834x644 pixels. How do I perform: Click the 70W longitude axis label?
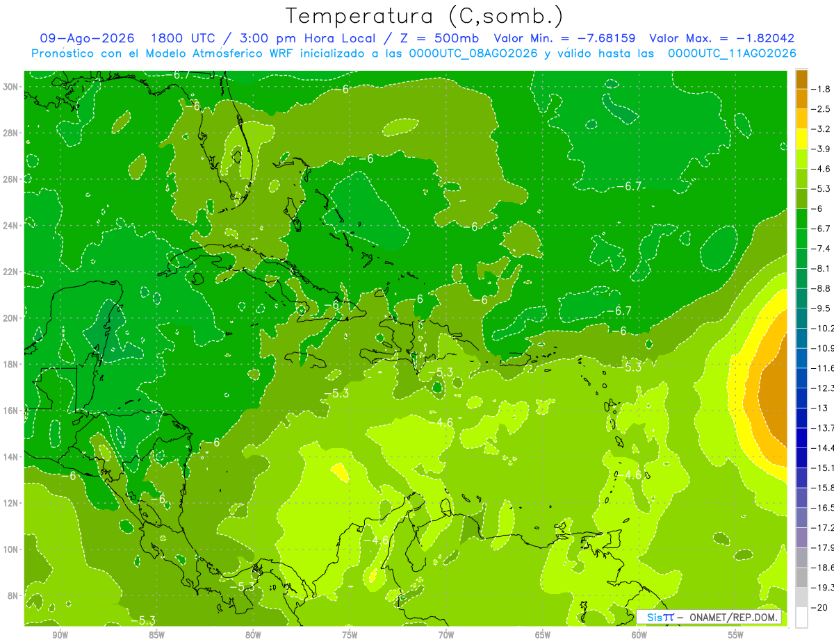(446, 635)
